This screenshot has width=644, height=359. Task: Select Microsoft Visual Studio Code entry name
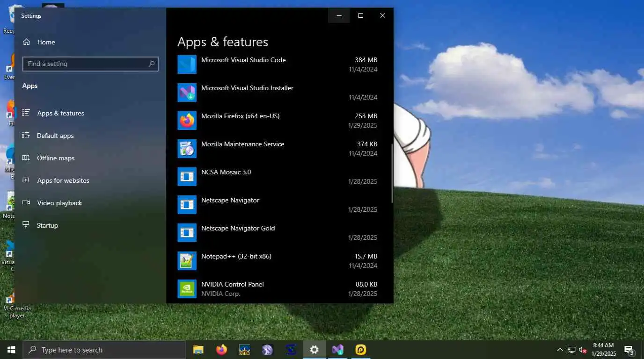(243, 60)
